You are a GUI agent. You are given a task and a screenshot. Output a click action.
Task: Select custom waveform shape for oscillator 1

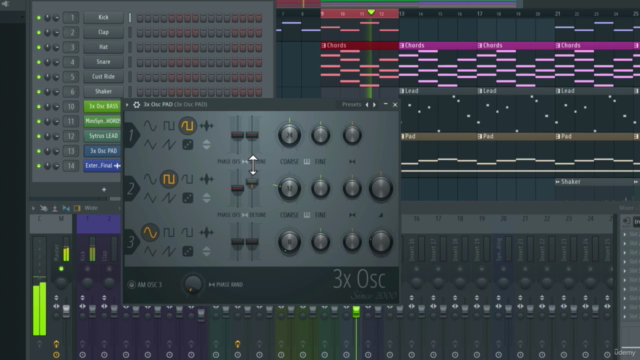[x=207, y=126]
